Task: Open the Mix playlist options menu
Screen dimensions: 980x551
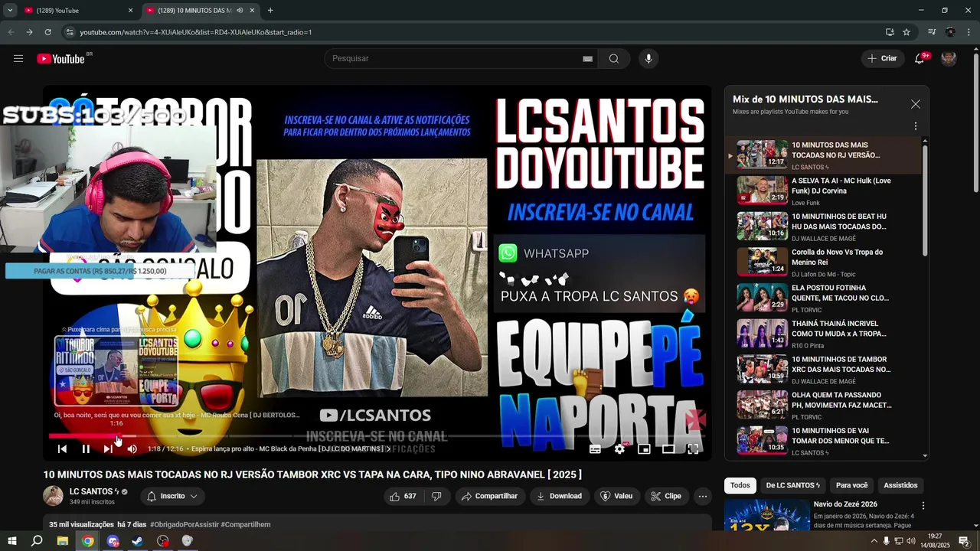Action: coord(915,126)
